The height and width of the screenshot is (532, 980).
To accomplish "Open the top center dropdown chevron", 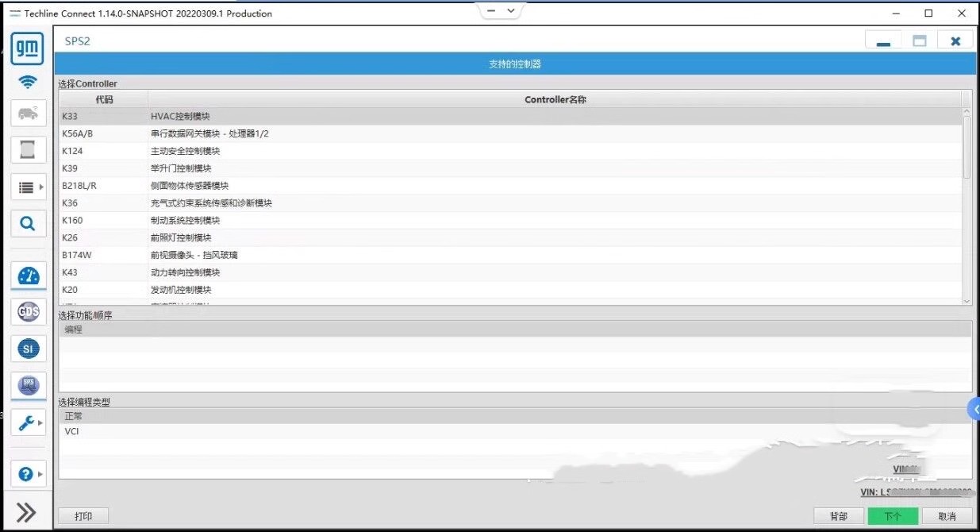I will click(511, 11).
